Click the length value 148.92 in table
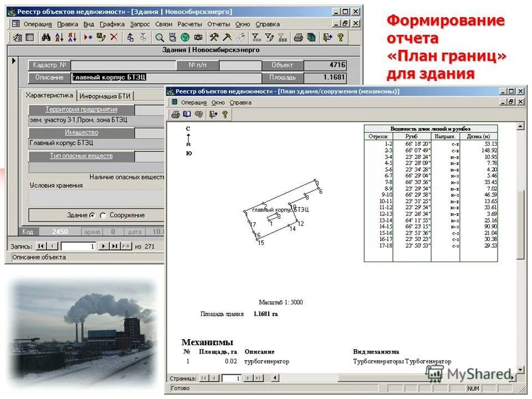 pyautogui.click(x=489, y=150)
